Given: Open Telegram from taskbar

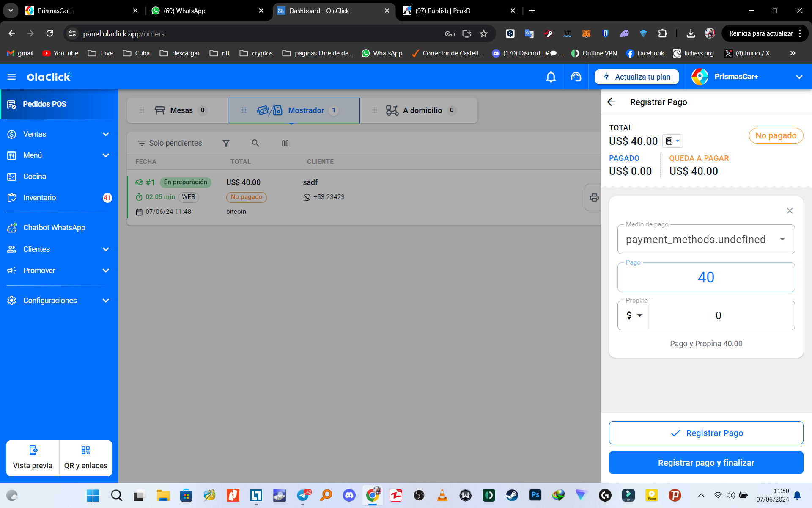Looking at the screenshot, I should click(303, 495).
